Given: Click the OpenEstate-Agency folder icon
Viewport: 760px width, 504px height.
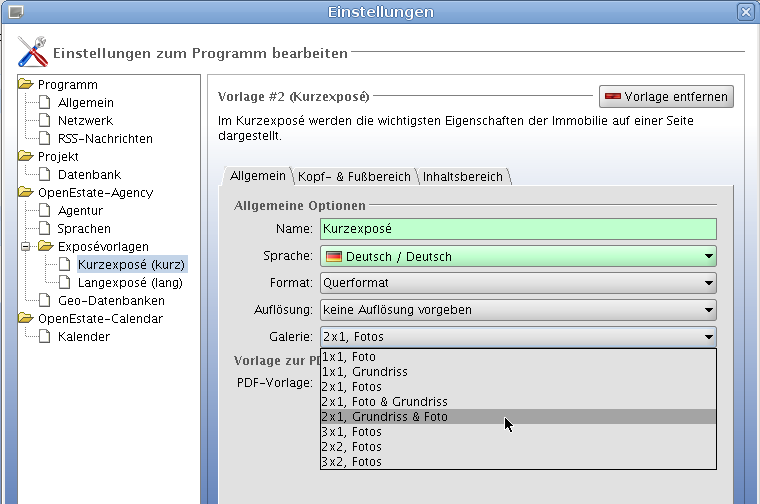Looking at the screenshot, I should click(26, 193).
